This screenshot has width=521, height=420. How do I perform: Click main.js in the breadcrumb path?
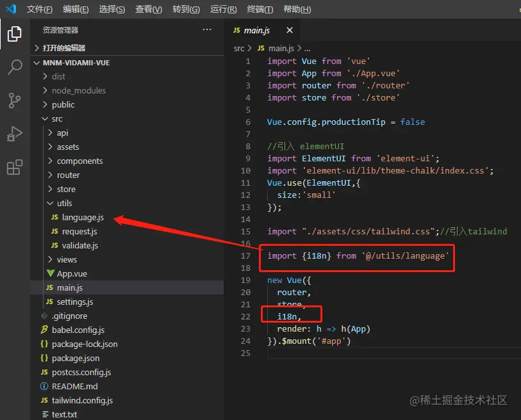[281, 49]
